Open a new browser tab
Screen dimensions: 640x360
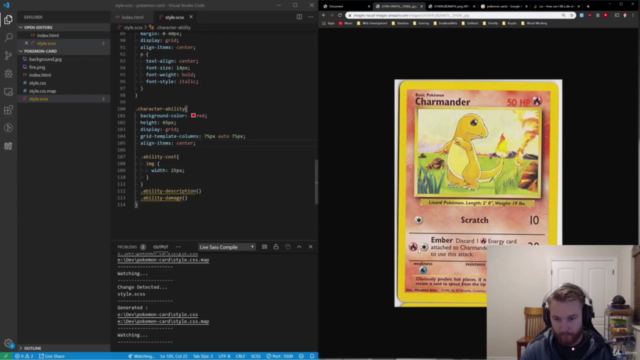pyautogui.click(x=588, y=6)
